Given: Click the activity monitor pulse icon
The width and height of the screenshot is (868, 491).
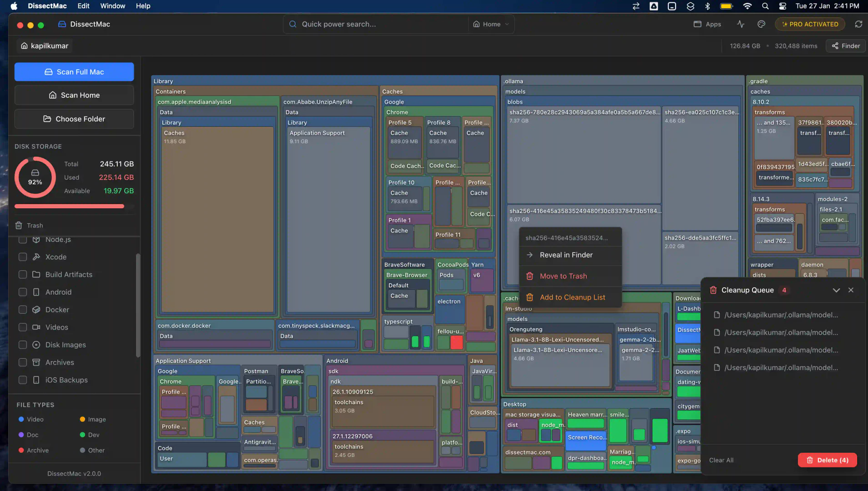Looking at the screenshot, I should coord(741,24).
